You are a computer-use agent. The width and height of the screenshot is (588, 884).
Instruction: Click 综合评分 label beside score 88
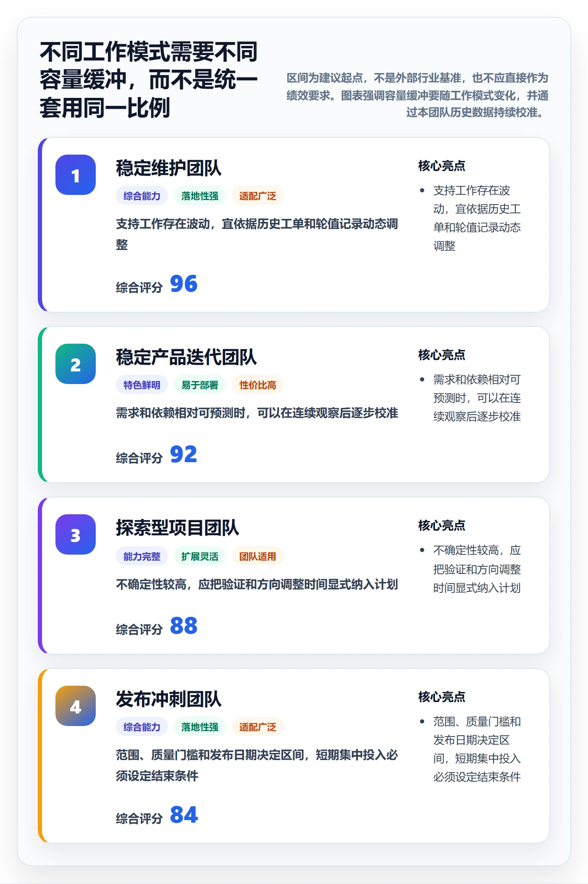point(139,629)
